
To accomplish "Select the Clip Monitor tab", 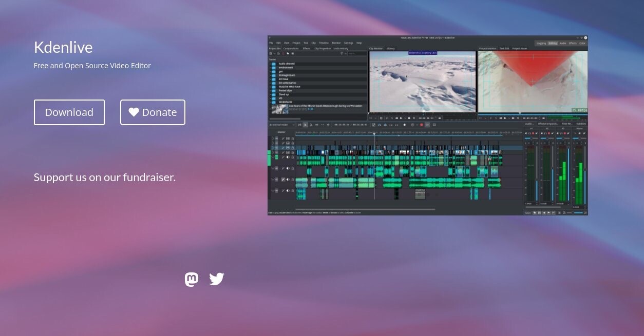I will coord(376,49).
